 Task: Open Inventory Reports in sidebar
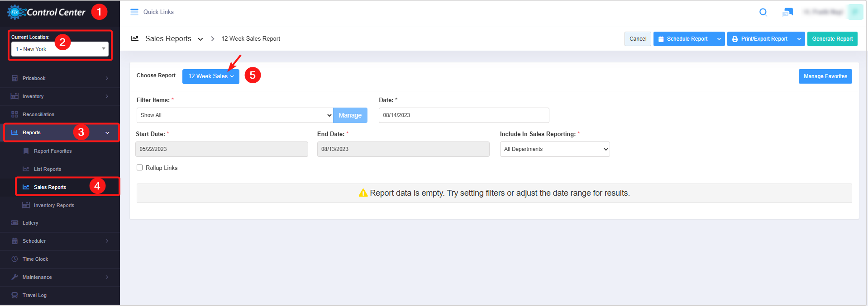click(53, 205)
